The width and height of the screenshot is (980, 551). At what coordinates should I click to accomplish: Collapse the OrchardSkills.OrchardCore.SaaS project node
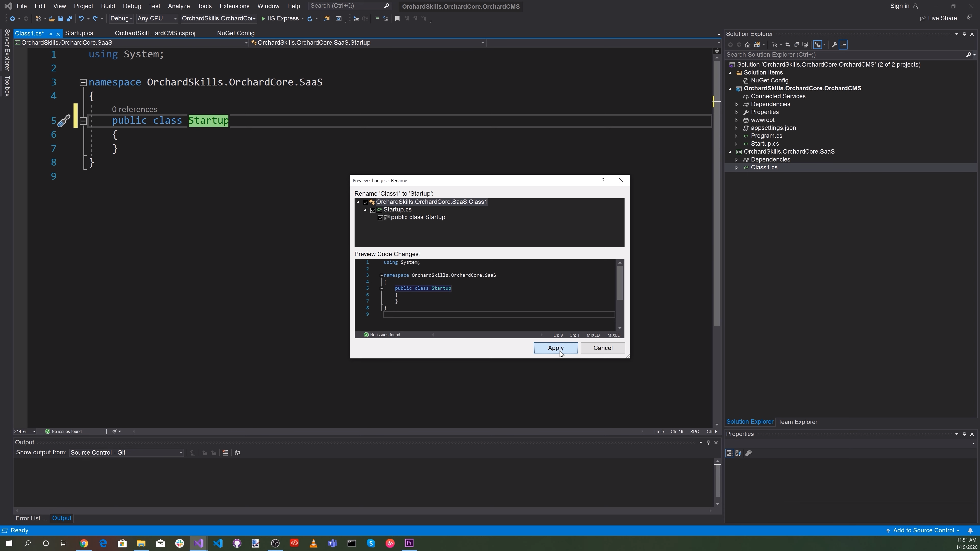[730, 152]
